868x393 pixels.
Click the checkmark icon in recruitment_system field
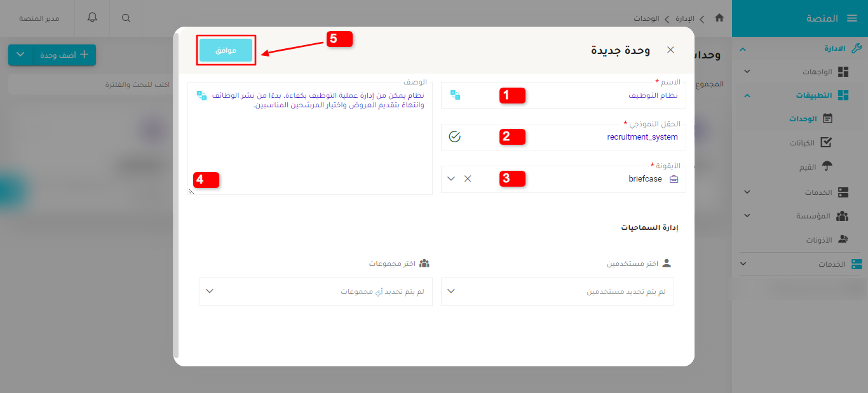(454, 137)
